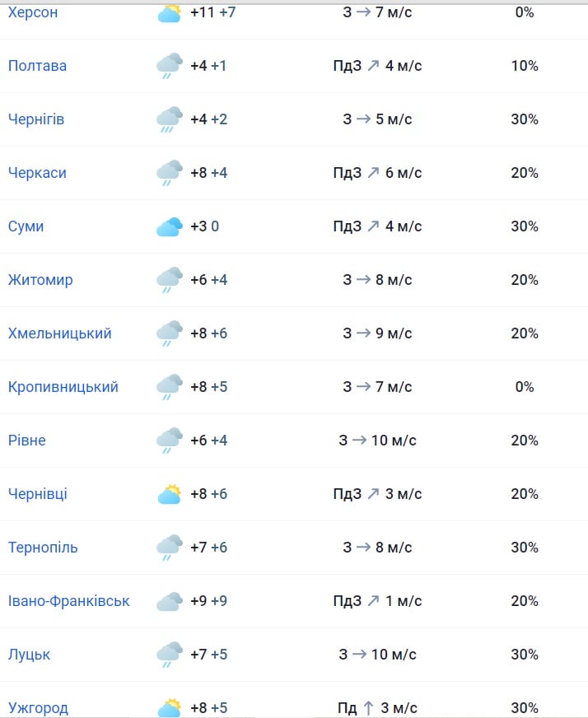
Task: Click the wind direction arrow for Ужгород
Action: click(x=368, y=708)
